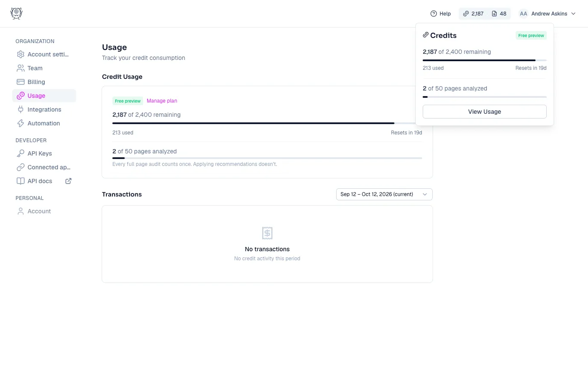
Task: Click the Billing card icon
Action: (20, 82)
